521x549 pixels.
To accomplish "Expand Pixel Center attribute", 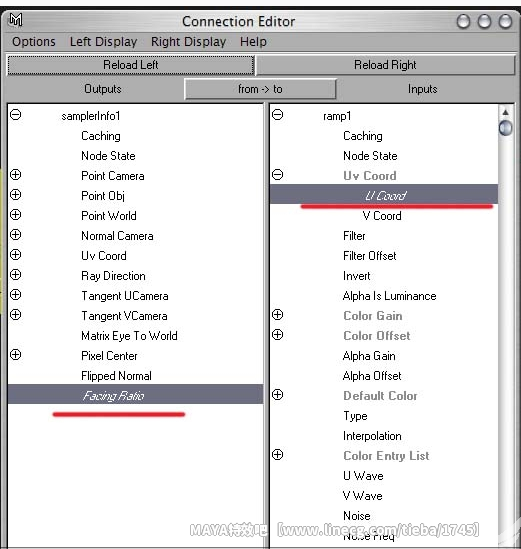I will coord(15,355).
